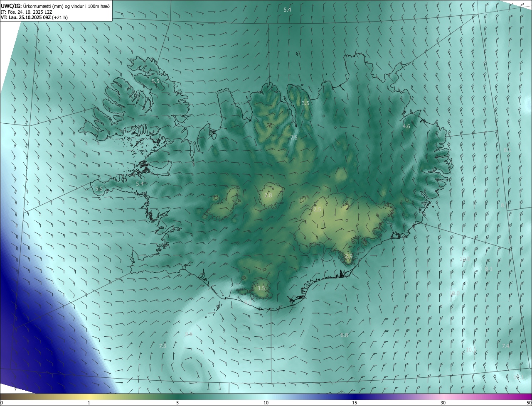Click the UWC/IG title line in the header box
This screenshot has width=532, height=406.
[55, 6]
